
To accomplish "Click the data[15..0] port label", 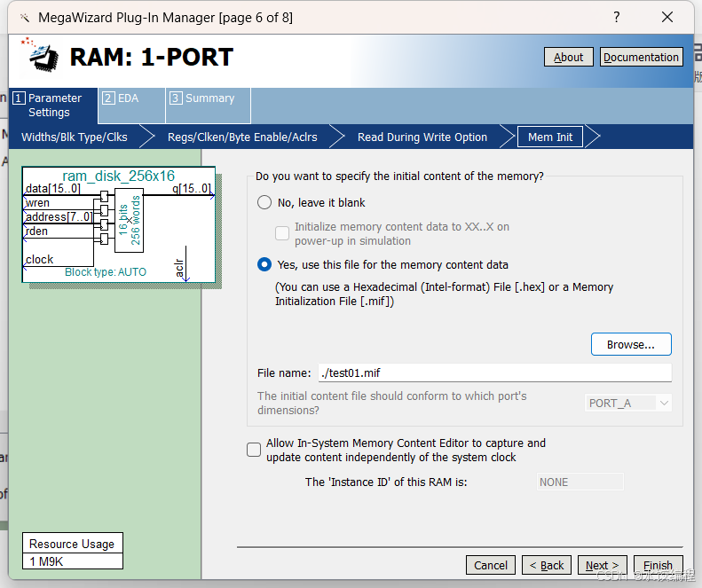I will pos(53,188).
